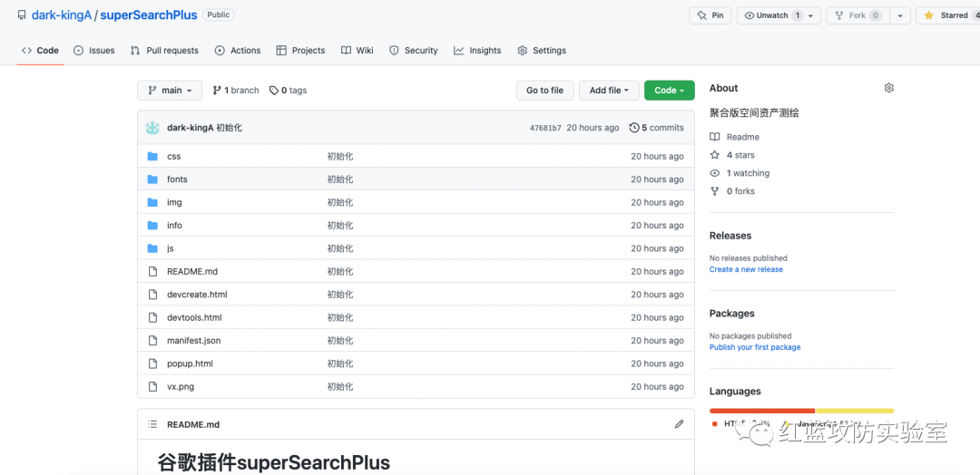The width and height of the screenshot is (980, 475).
Task: Click the folder icon next to css
Action: (152, 156)
